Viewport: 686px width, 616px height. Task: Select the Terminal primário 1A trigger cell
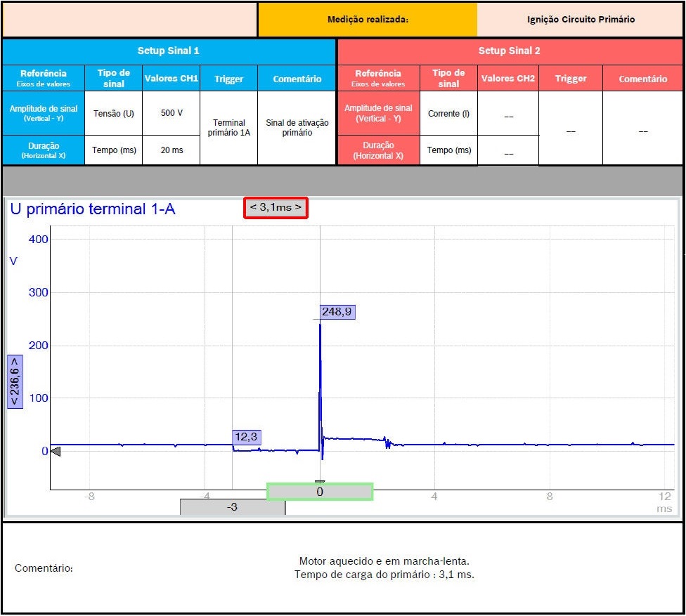228,127
